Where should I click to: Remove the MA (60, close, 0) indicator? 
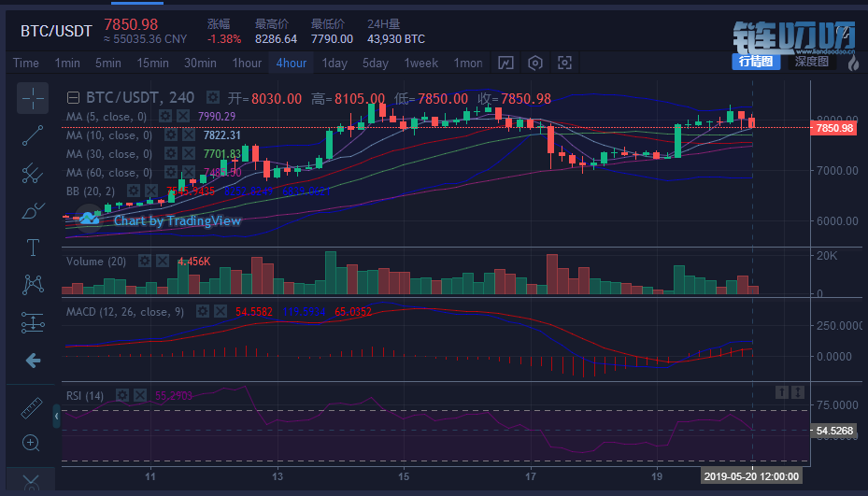(x=189, y=173)
